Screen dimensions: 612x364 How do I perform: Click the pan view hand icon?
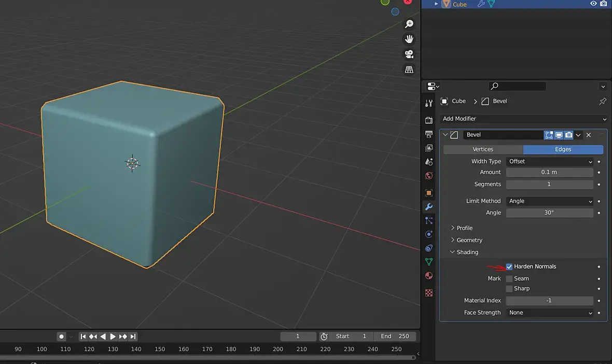409,39
